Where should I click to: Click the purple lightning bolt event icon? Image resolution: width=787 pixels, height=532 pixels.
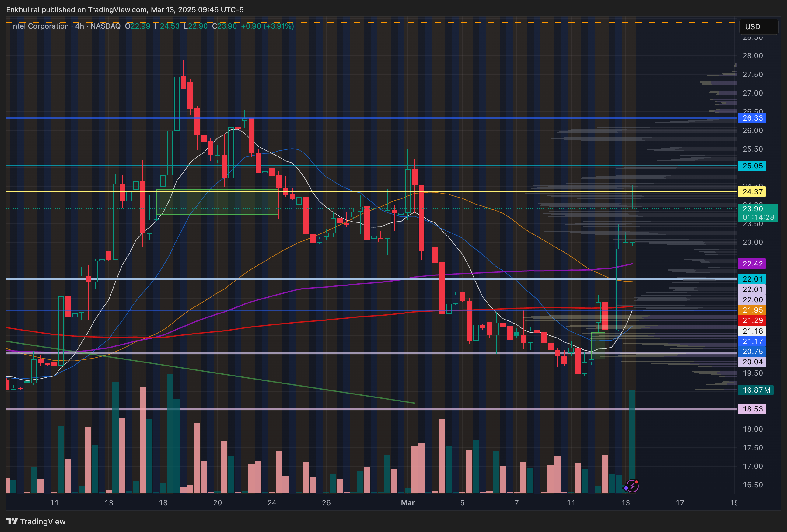[x=633, y=486]
